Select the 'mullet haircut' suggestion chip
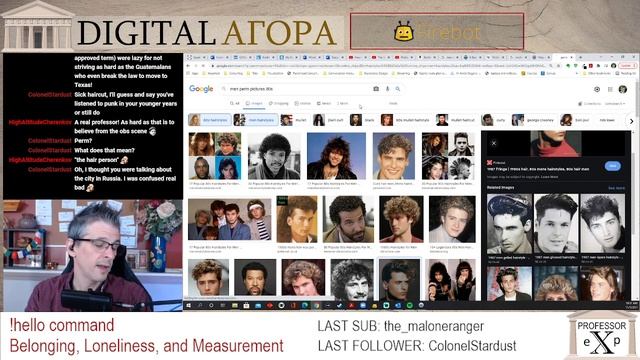Viewport: 640px width, 360px height. point(456,120)
